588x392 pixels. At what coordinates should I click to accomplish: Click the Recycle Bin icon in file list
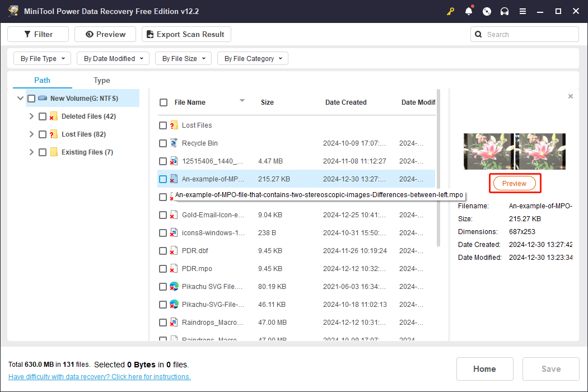[174, 143]
